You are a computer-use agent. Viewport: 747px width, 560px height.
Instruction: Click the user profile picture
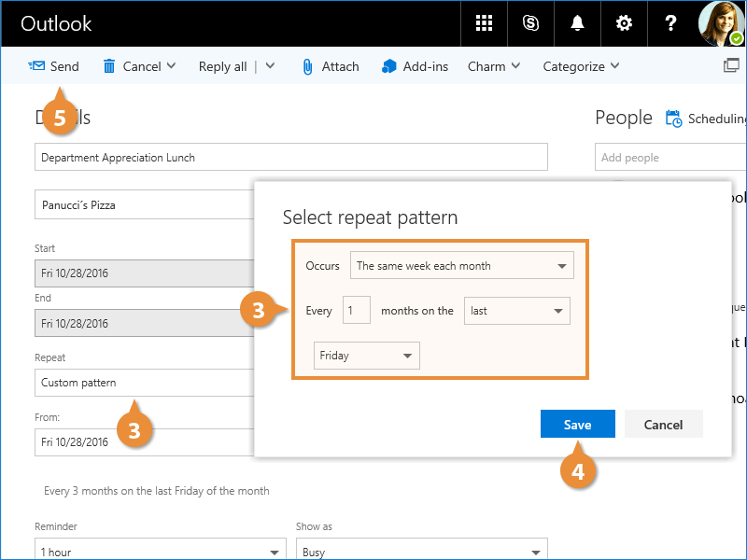[721, 23]
